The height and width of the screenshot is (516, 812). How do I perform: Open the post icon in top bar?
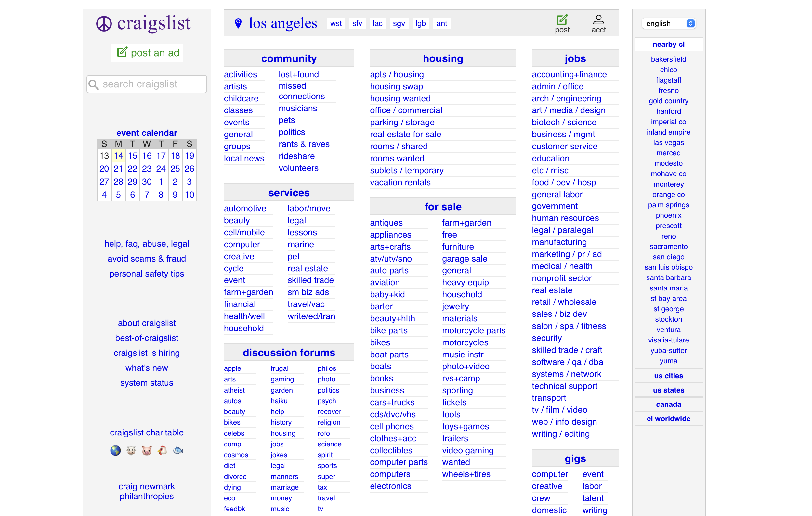562,20
